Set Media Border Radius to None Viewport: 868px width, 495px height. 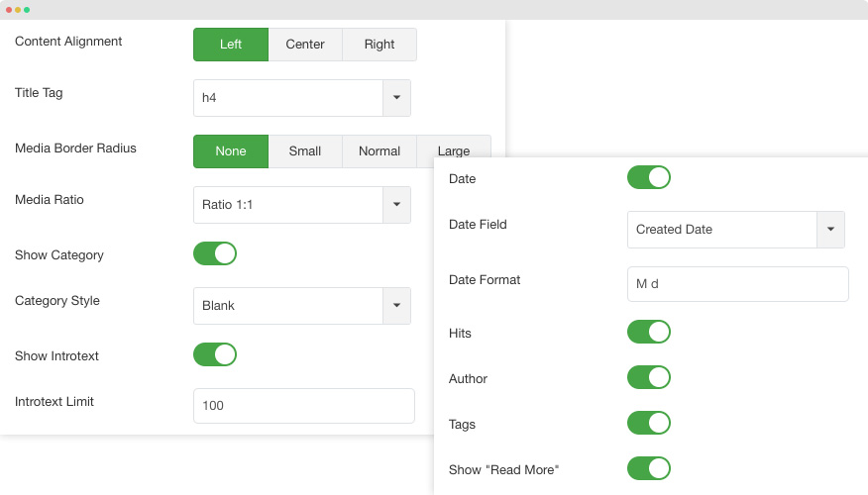231,151
